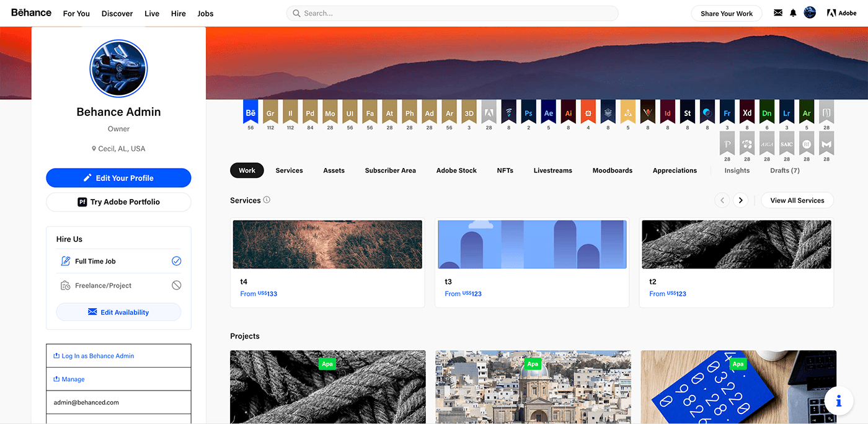Click the blue Behance badge ribbon
The height and width of the screenshot is (424, 868).
pyautogui.click(x=250, y=113)
